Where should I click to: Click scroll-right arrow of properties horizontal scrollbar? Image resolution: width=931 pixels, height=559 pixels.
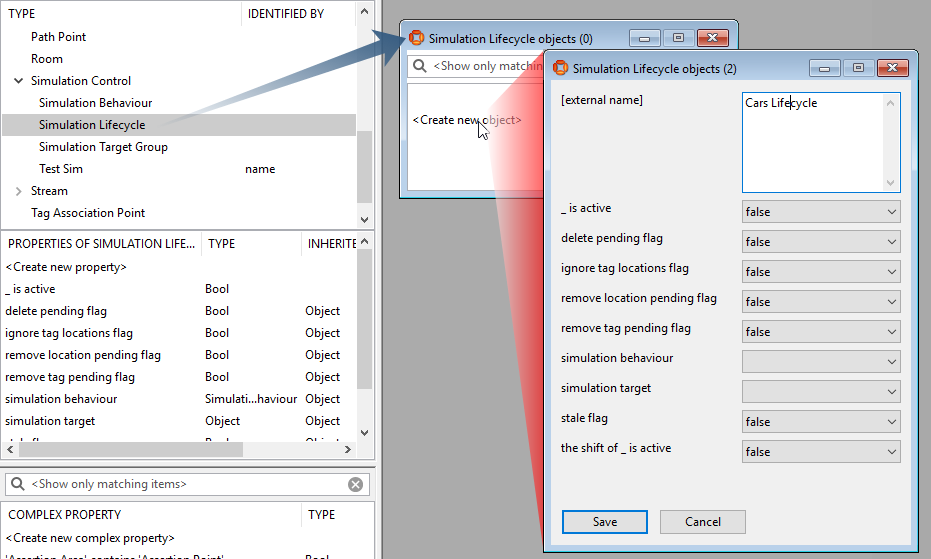click(348, 450)
